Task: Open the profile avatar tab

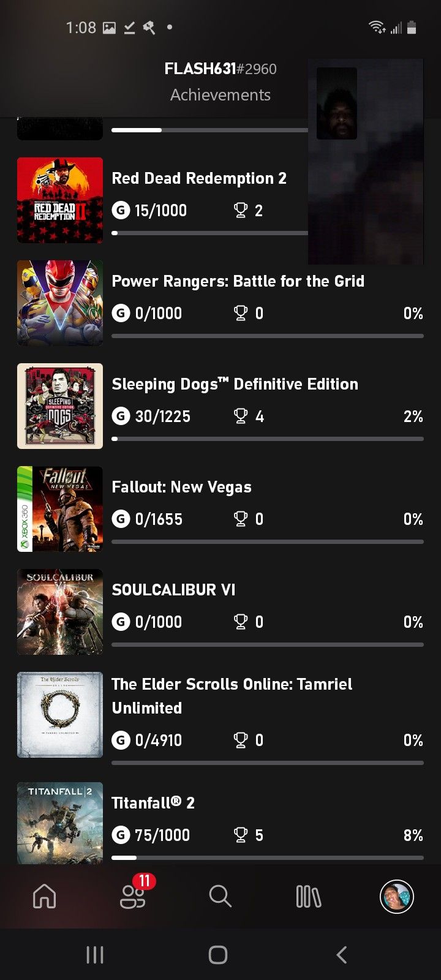Action: pos(397,897)
